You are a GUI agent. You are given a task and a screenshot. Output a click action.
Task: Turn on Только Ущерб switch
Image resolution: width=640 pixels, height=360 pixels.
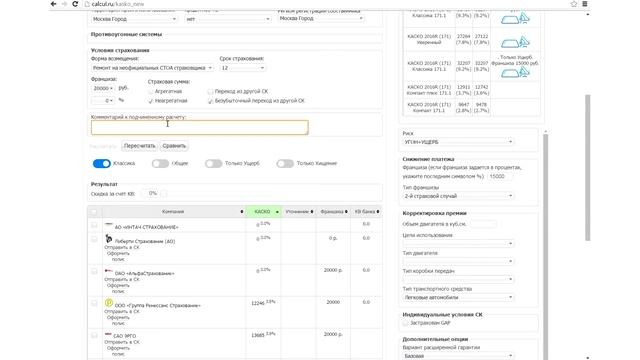point(213,164)
